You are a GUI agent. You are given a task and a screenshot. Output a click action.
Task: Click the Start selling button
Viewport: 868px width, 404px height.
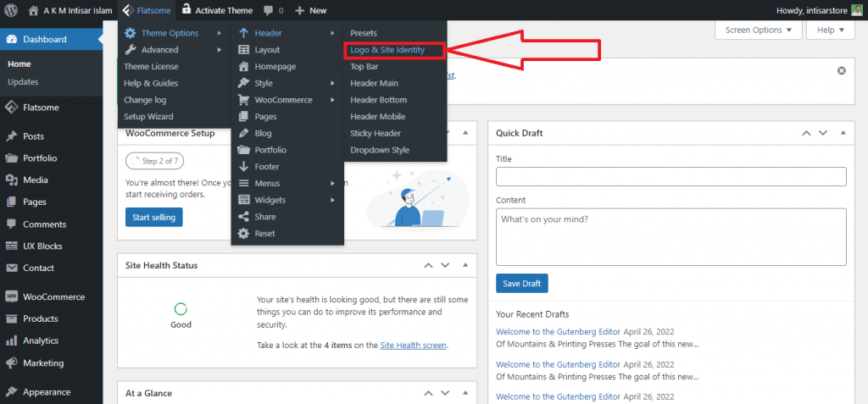coord(154,218)
